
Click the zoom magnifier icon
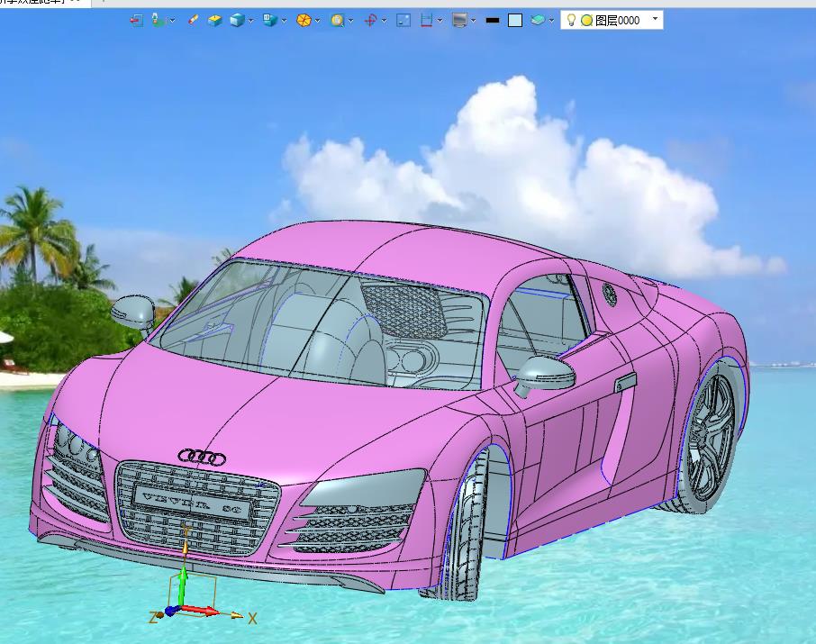[337, 21]
